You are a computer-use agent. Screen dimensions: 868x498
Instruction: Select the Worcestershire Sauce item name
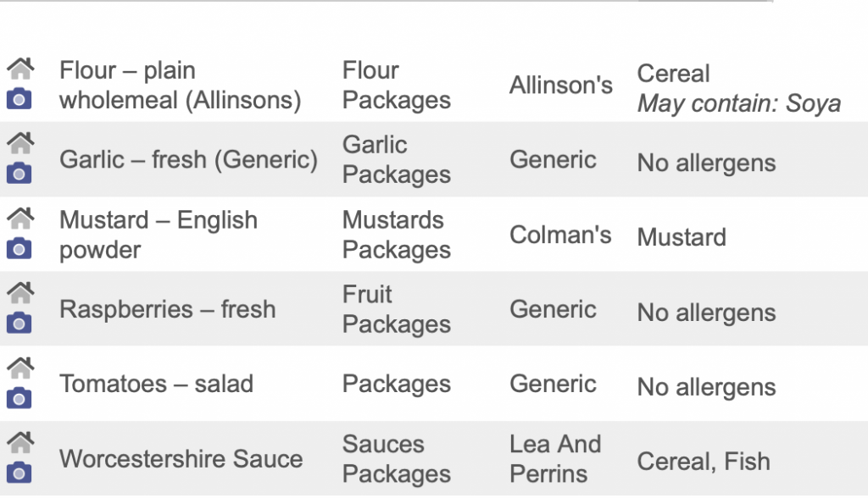(x=181, y=459)
